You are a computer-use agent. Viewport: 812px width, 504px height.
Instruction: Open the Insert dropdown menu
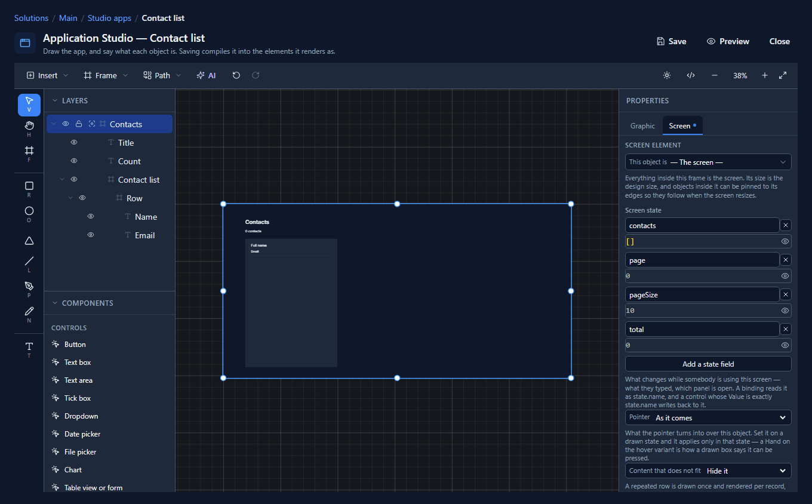47,75
